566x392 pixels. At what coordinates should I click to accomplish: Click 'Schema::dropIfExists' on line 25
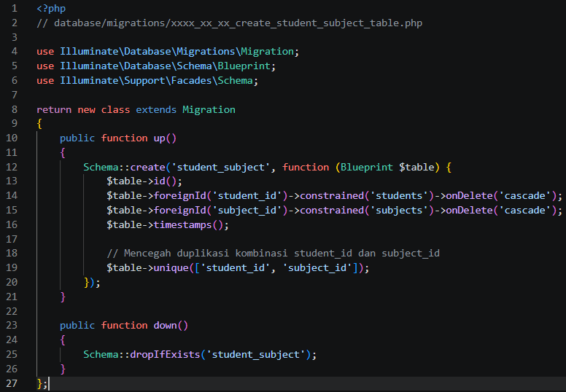[x=141, y=355]
